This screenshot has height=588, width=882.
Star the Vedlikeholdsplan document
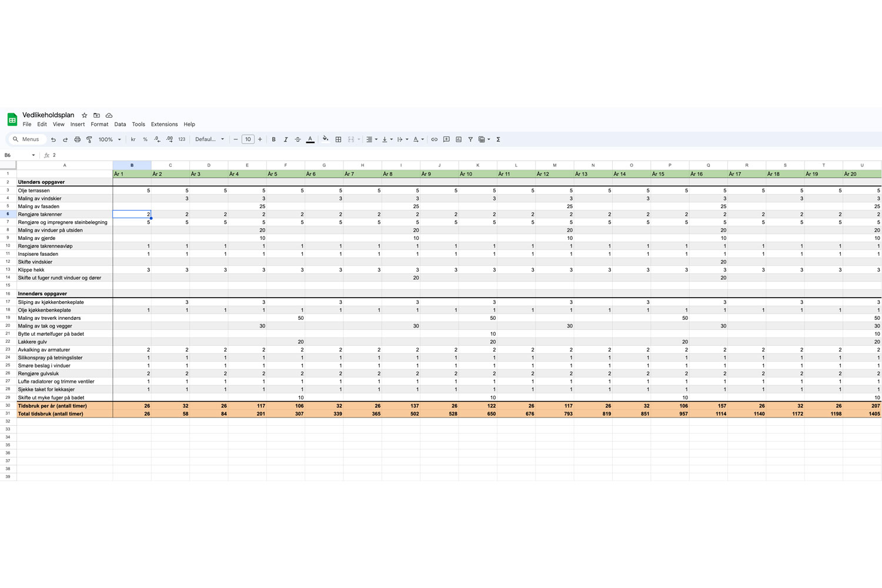coord(84,115)
